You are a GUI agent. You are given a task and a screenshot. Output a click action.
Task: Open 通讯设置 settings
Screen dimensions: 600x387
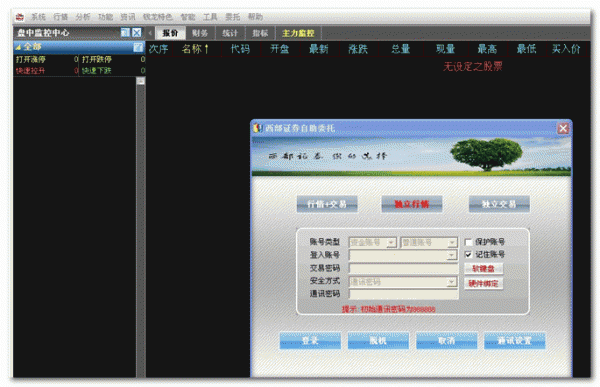[x=515, y=340]
